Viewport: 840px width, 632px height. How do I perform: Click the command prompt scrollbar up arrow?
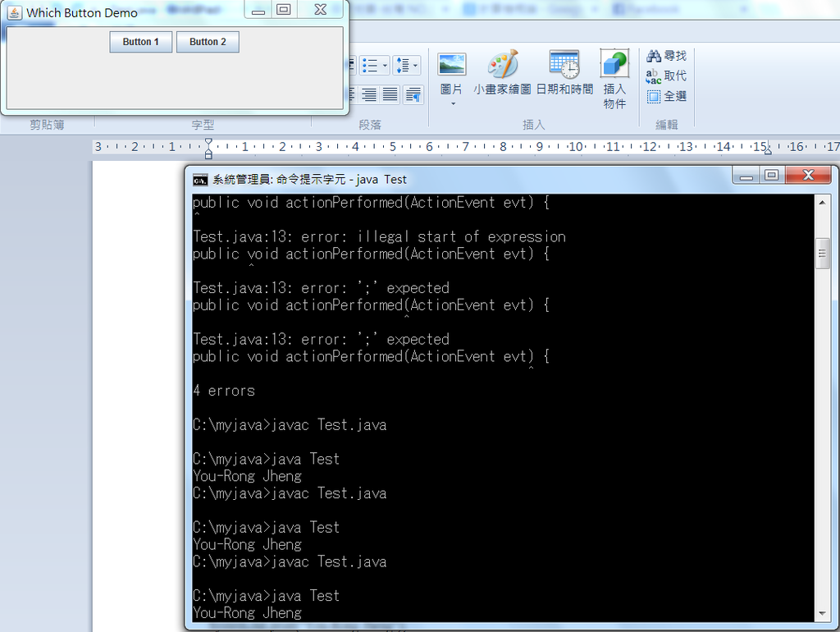pyautogui.click(x=822, y=202)
